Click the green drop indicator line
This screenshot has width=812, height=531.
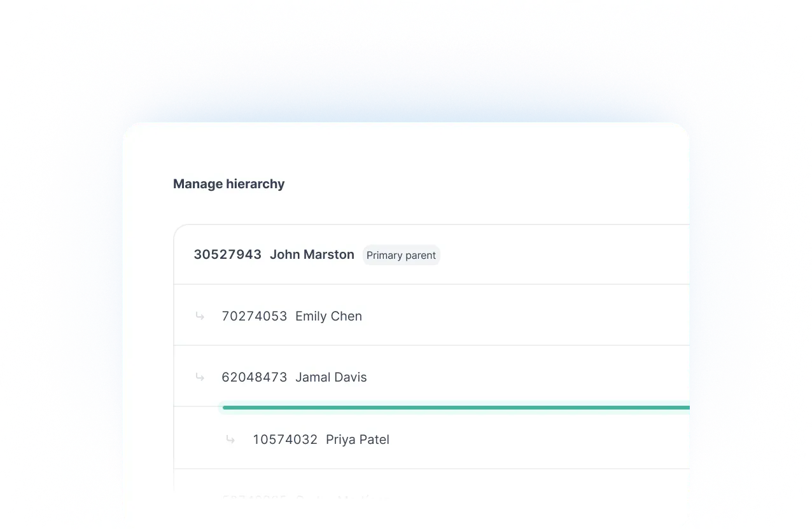[455, 408]
